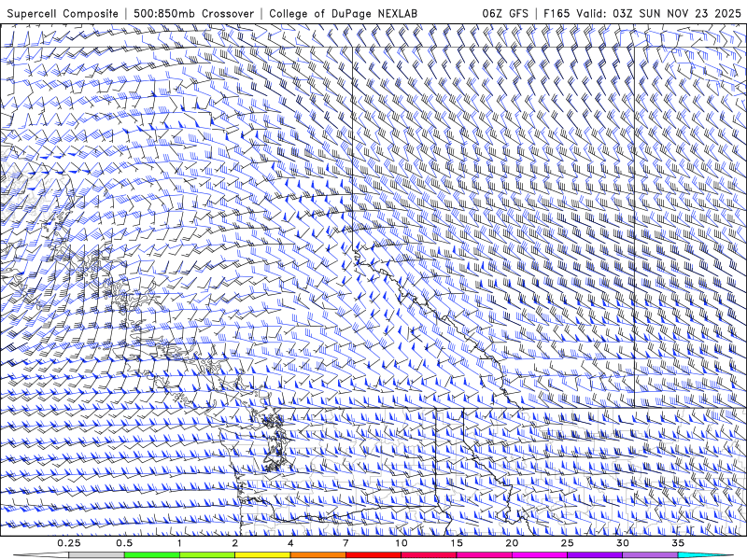This screenshot has height=560, width=747.
Task: Pick the color swatch between 15 and 20
Action: (484, 555)
